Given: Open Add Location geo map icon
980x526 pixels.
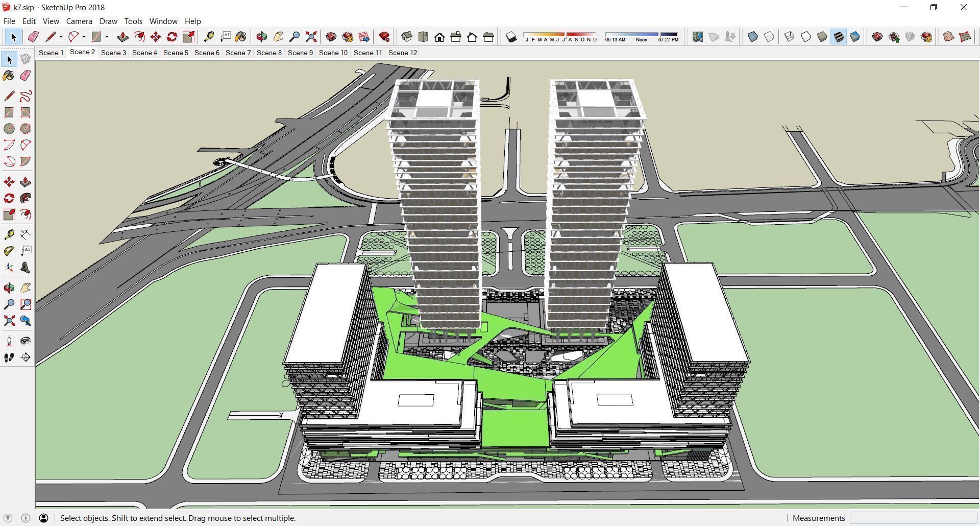Looking at the screenshot, I should click(698, 37).
